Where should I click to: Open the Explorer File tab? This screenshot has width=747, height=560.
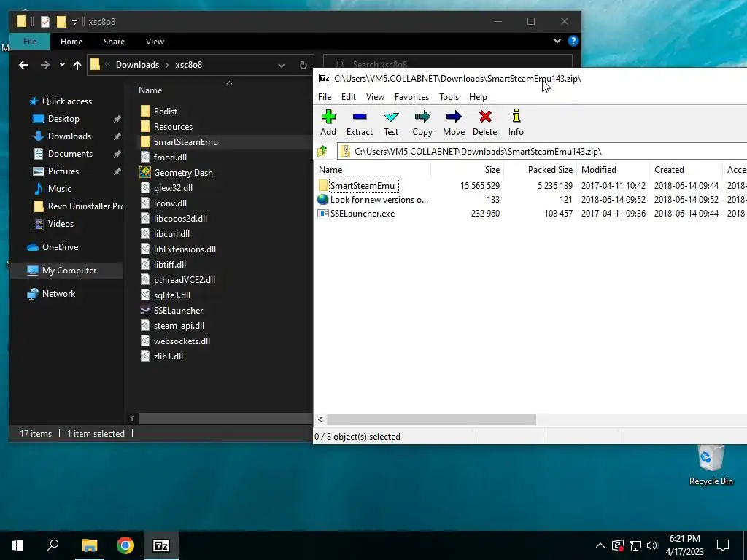click(29, 42)
